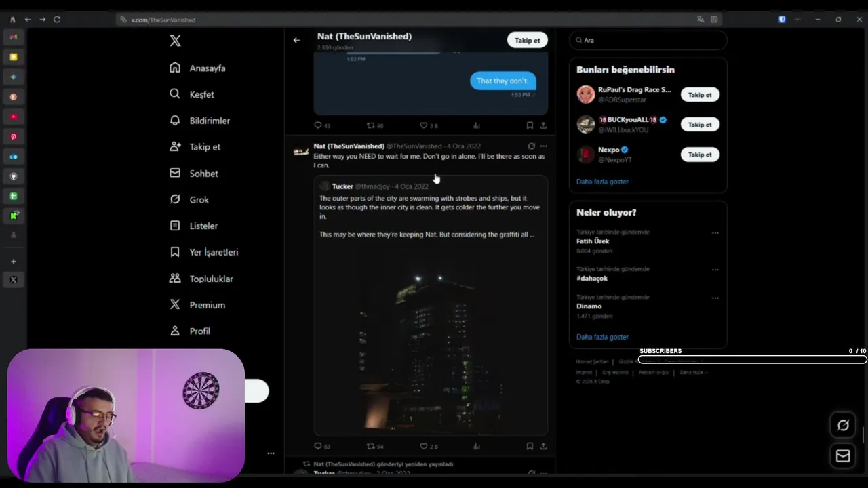Click back arrow beside Nat profile title
The image size is (868, 488).
coord(296,40)
